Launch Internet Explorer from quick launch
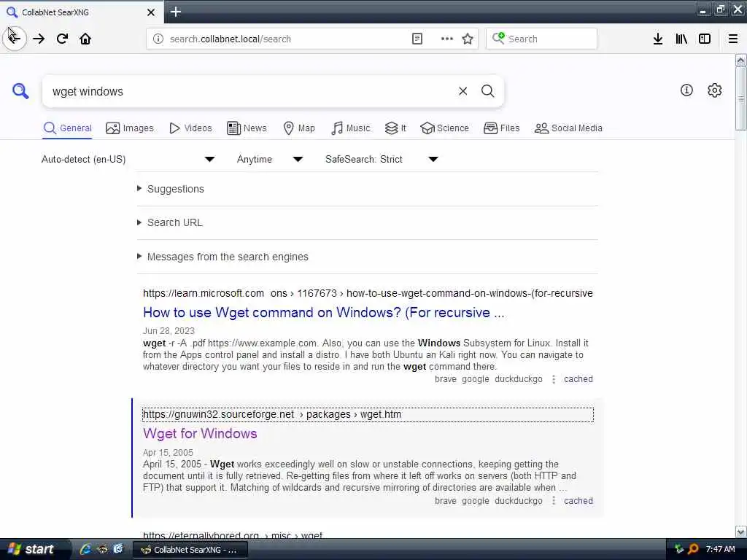747x560 pixels. pos(85,549)
